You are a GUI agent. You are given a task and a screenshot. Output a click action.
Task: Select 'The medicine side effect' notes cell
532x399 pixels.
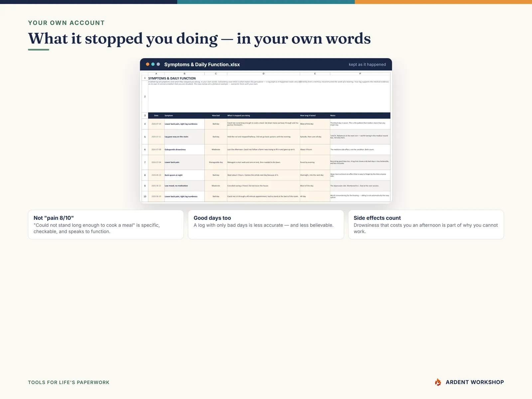(x=360, y=150)
